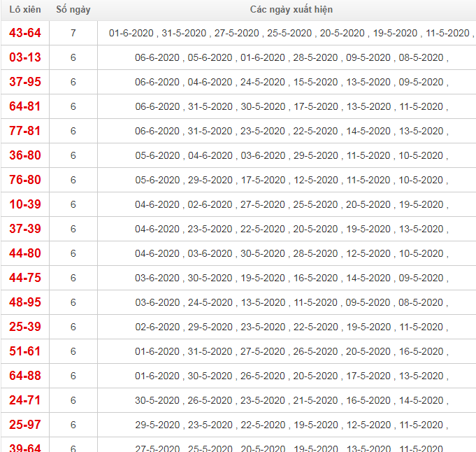476x452 pixels.
Task: Click date 08-5-2020 in the 03-13 row
Action: (x=421, y=57)
